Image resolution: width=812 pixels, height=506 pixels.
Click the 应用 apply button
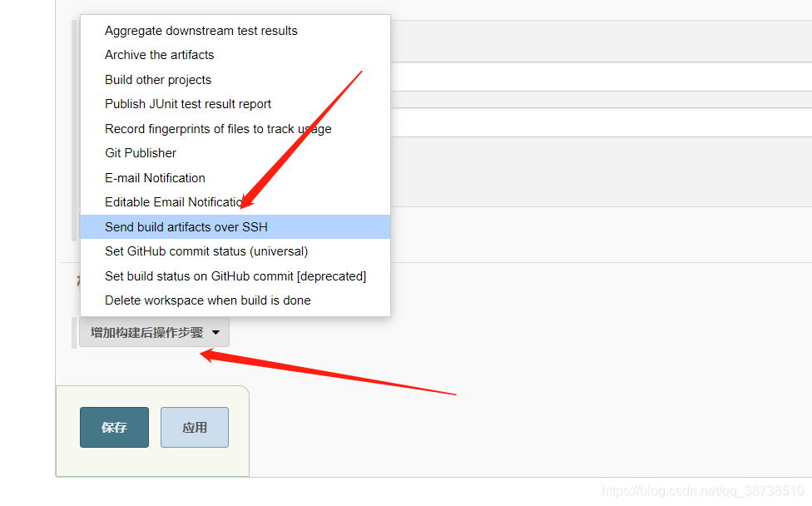pyautogui.click(x=195, y=427)
